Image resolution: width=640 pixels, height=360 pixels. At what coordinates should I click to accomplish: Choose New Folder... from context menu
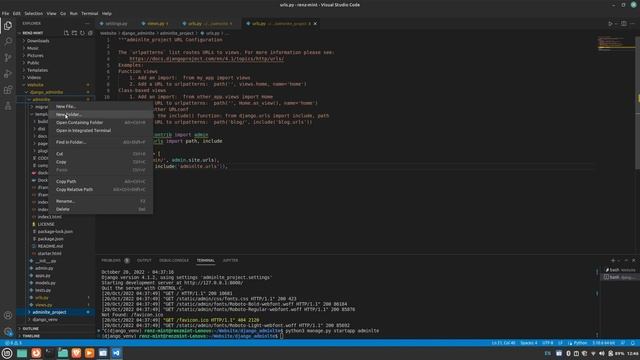coord(100,115)
